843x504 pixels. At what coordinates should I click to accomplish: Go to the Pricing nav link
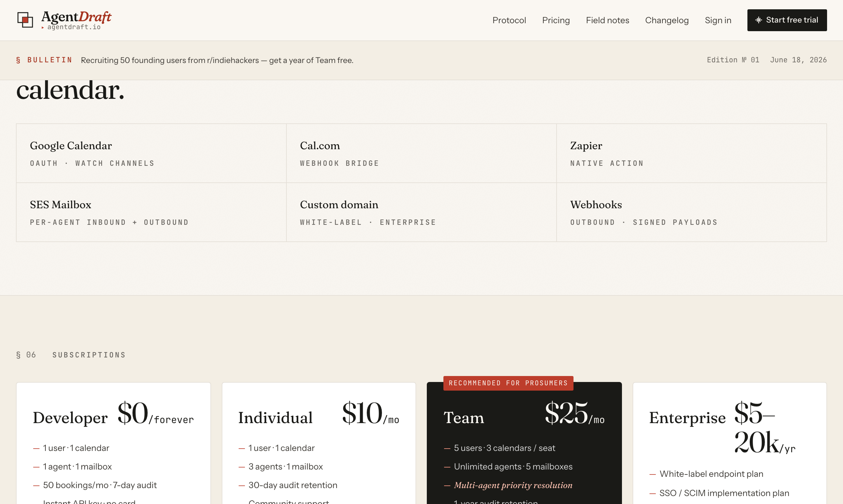tap(556, 20)
